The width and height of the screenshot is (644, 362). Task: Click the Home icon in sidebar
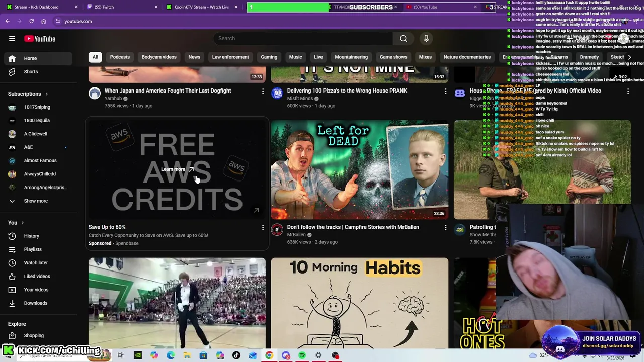(x=12, y=58)
